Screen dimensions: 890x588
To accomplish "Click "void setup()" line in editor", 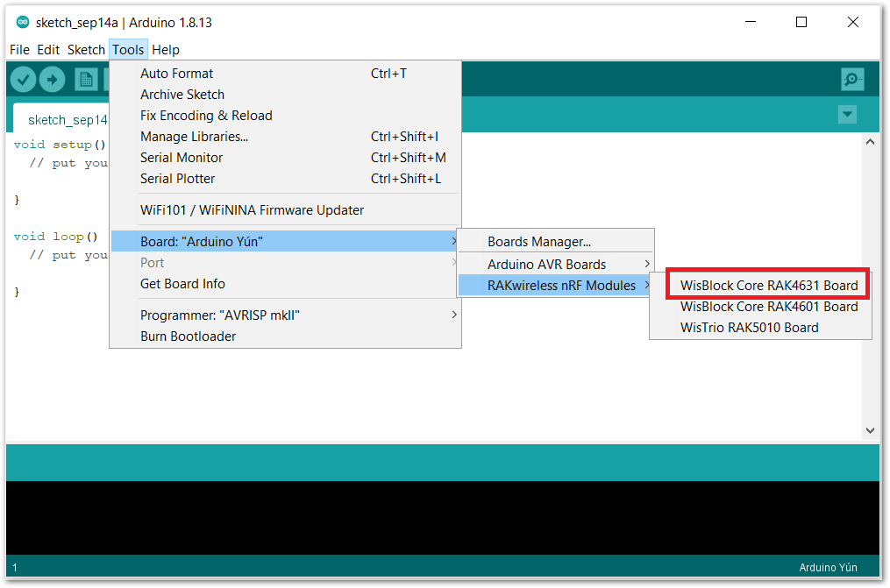I will [60, 145].
